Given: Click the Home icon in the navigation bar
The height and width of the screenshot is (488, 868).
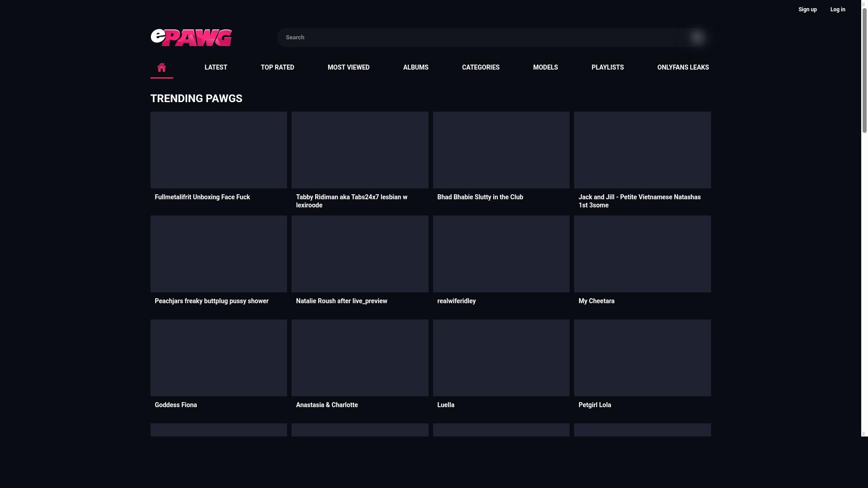Looking at the screenshot, I should pyautogui.click(x=161, y=67).
